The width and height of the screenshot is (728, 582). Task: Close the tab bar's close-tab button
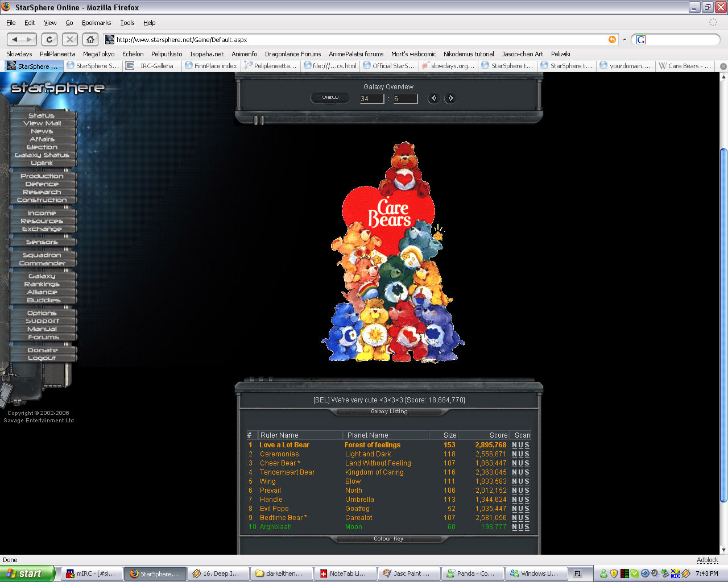tap(723, 66)
